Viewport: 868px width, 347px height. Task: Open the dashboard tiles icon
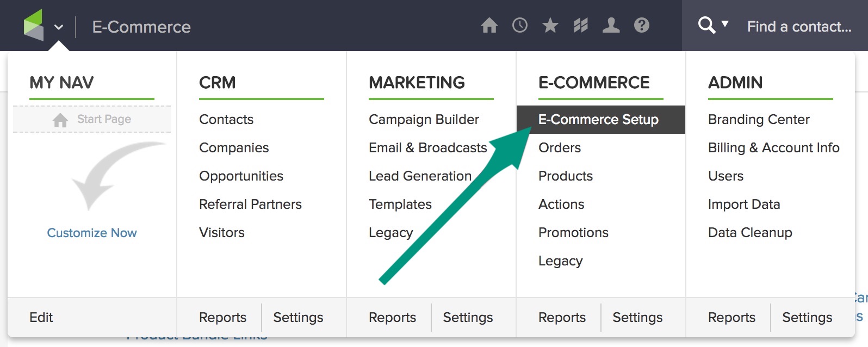581,25
